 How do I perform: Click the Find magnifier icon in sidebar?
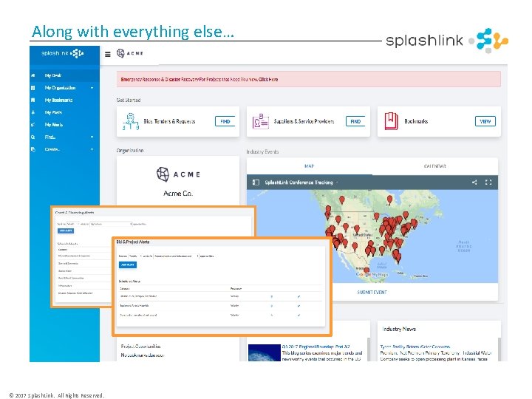pyautogui.click(x=33, y=137)
